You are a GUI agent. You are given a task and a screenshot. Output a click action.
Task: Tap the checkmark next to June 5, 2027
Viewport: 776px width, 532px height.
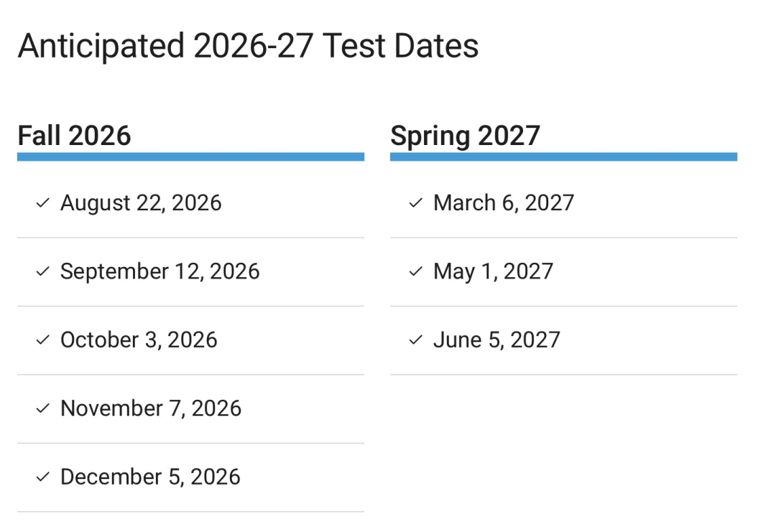(x=415, y=340)
